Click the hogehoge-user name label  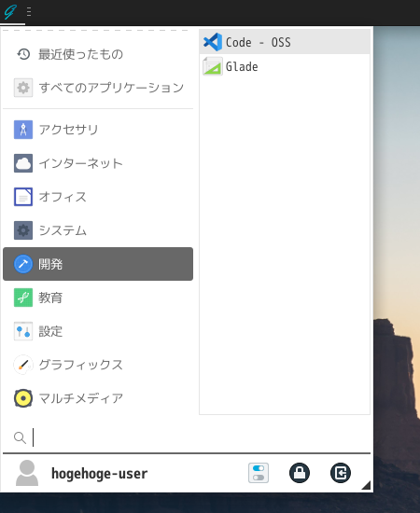coord(100,474)
